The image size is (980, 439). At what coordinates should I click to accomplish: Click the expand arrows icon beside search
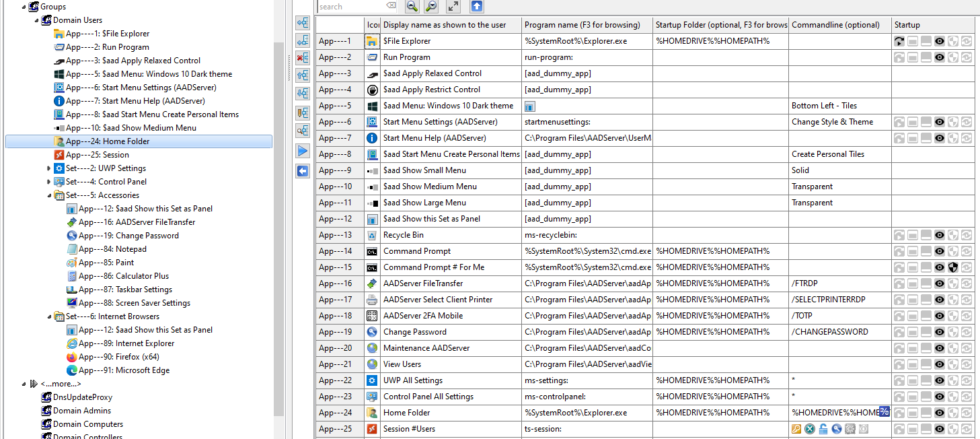[453, 7]
